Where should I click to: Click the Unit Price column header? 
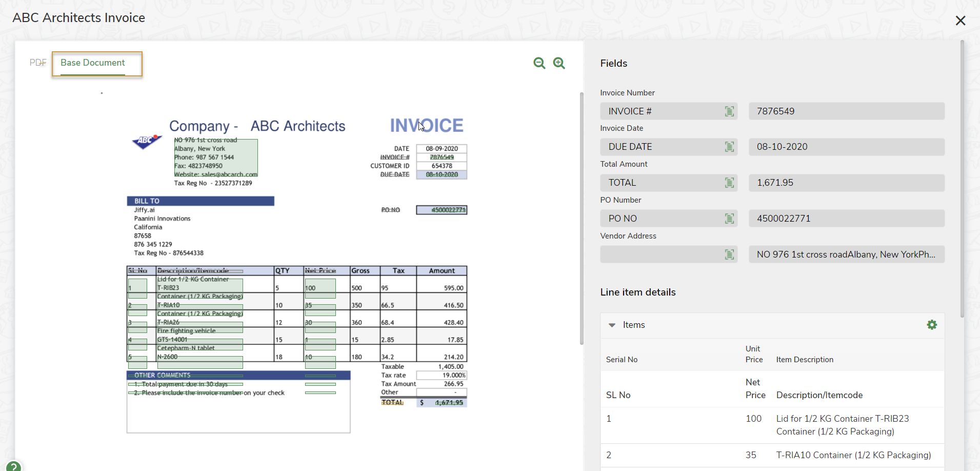pyautogui.click(x=754, y=354)
